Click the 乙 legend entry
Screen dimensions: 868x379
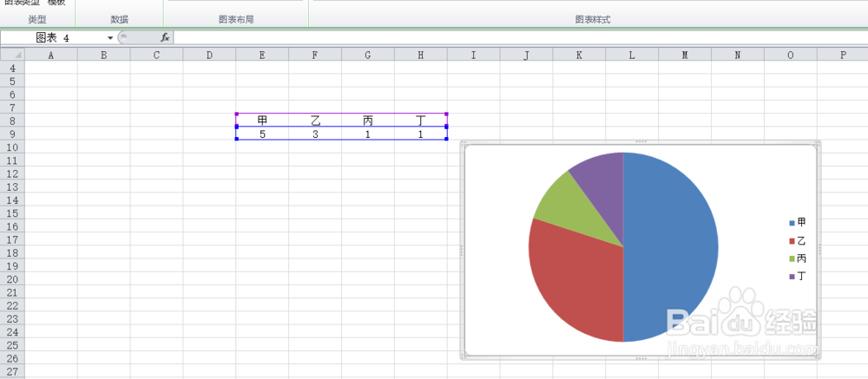(798, 241)
